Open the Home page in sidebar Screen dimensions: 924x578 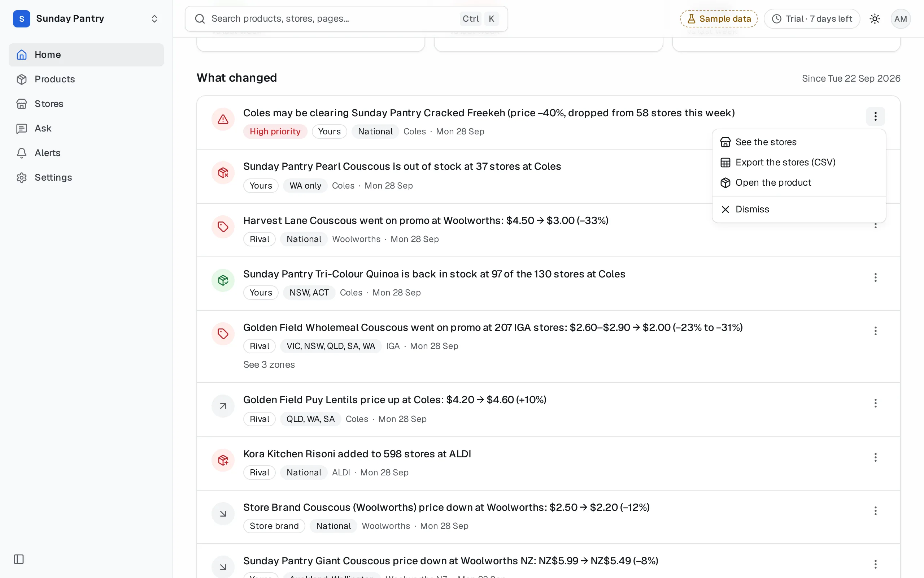(x=86, y=55)
